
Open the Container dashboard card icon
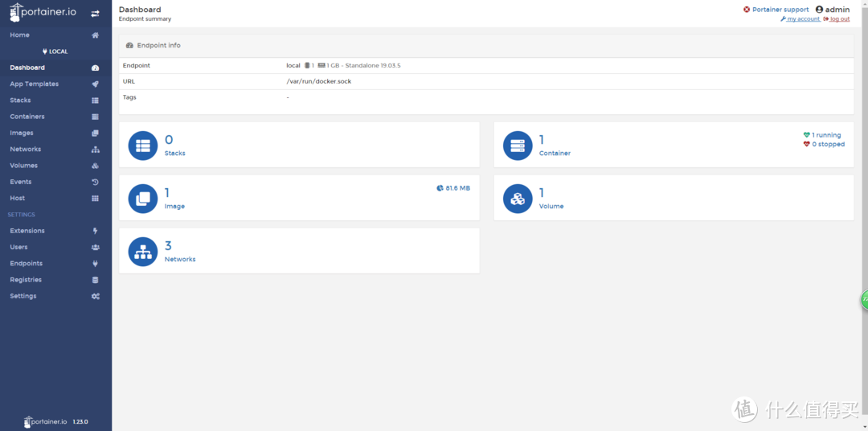(x=518, y=146)
